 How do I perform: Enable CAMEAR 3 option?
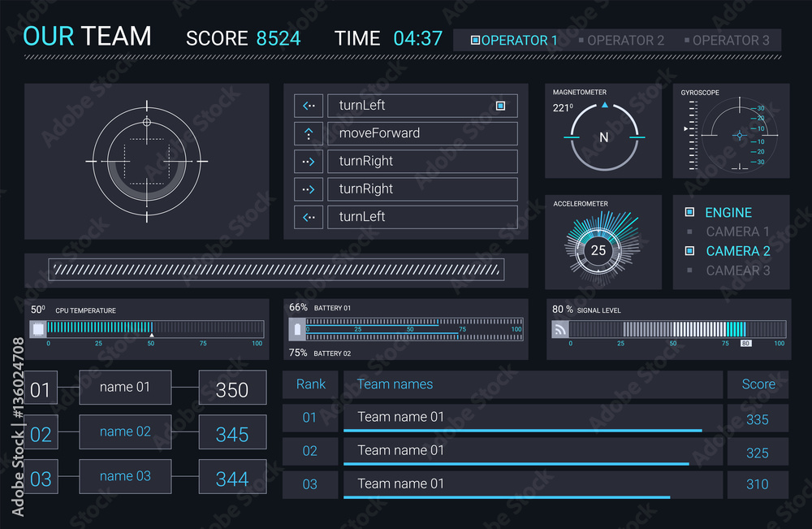click(x=689, y=271)
